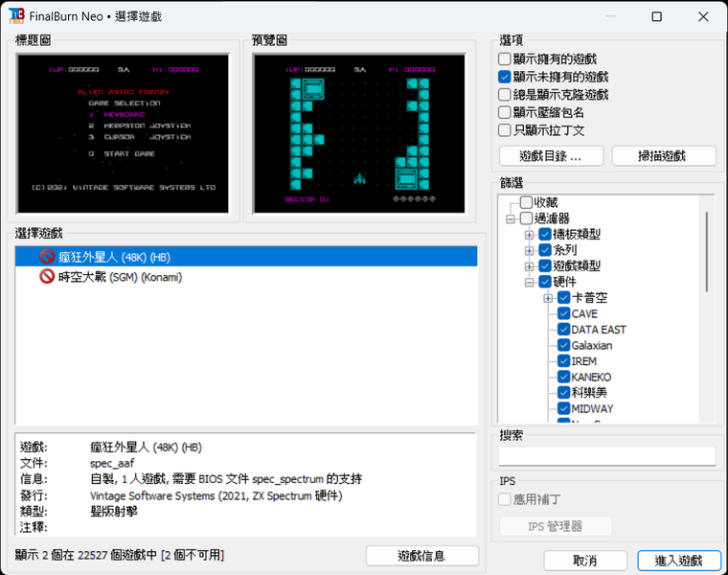This screenshot has height=575, width=728.
Task: Open the 遊戲信息 game info button
Action: coord(421,556)
